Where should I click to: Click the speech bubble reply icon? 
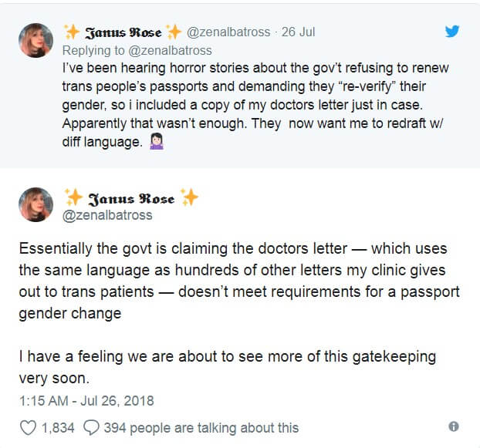pyautogui.click(x=90, y=427)
